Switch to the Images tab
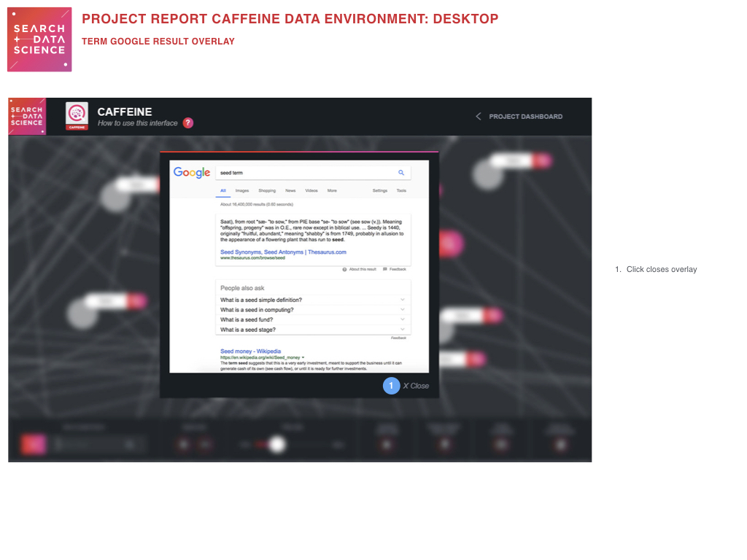 (x=242, y=190)
